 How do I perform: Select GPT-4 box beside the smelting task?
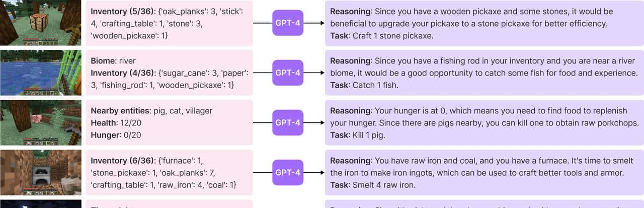[288, 172]
